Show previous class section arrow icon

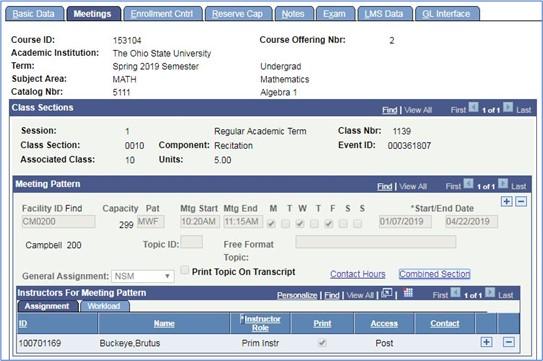(x=473, y=107)
